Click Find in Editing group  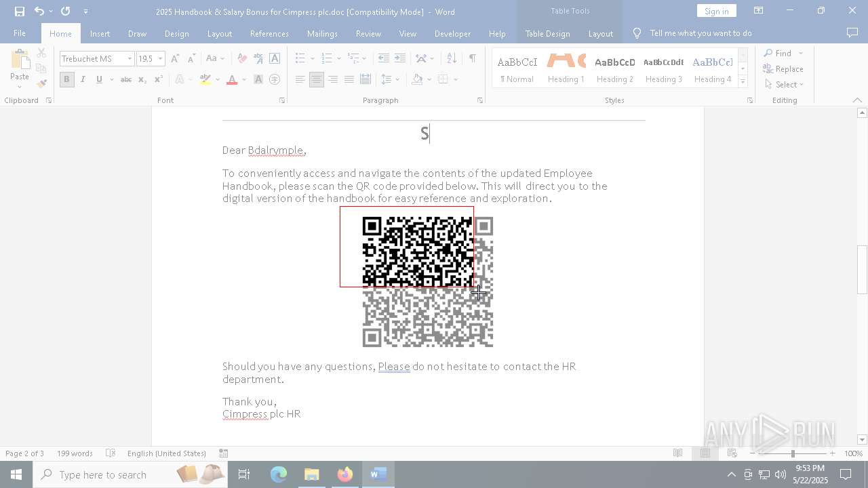[778, 53]
